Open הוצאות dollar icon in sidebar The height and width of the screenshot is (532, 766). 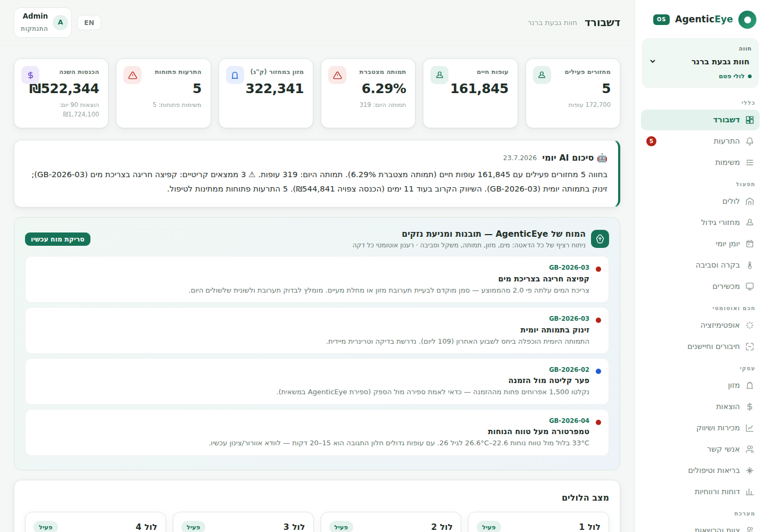[x=750, y=406]
